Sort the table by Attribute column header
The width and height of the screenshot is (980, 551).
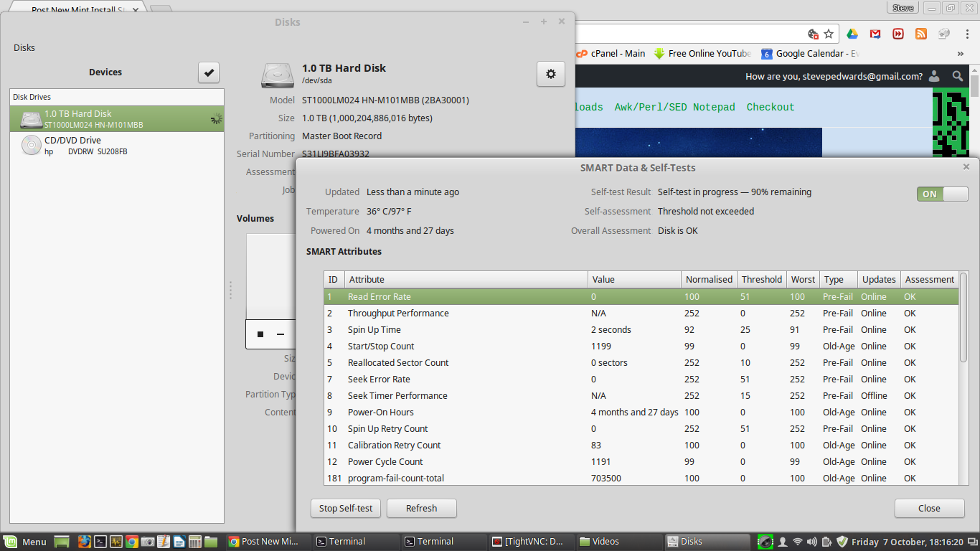click(466, 280)
